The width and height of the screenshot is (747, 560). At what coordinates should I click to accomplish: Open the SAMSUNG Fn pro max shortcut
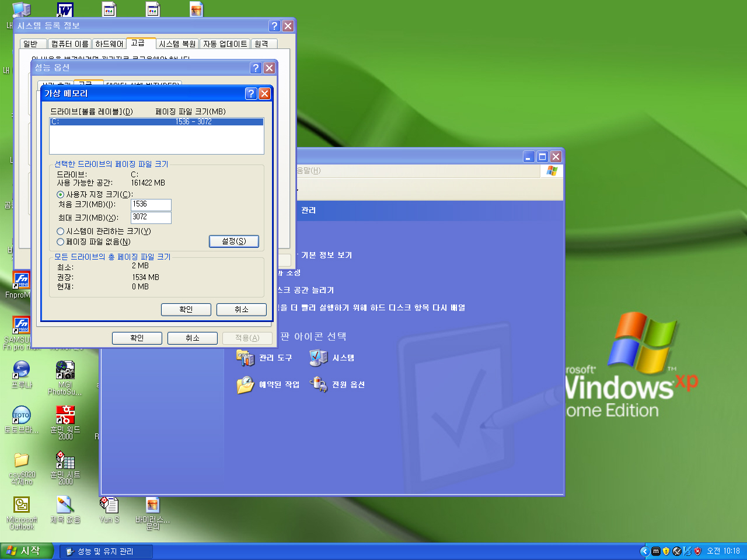tap(21, 325)
